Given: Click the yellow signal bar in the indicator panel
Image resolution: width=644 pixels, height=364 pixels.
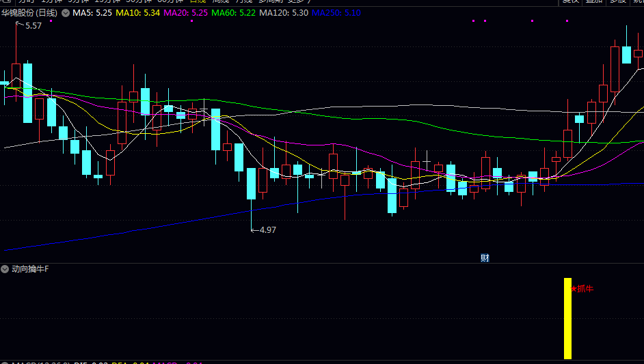Looking at the screenshot, I should tap(567, 318).
